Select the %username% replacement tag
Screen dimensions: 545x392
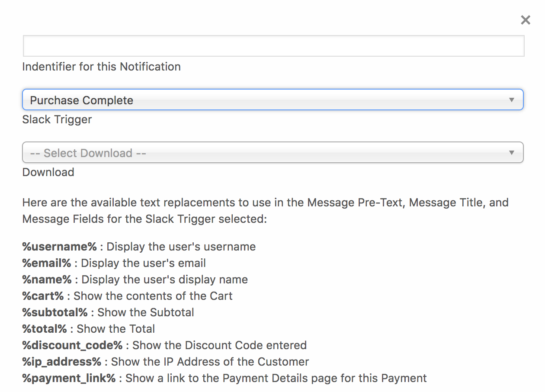point(60,247)
